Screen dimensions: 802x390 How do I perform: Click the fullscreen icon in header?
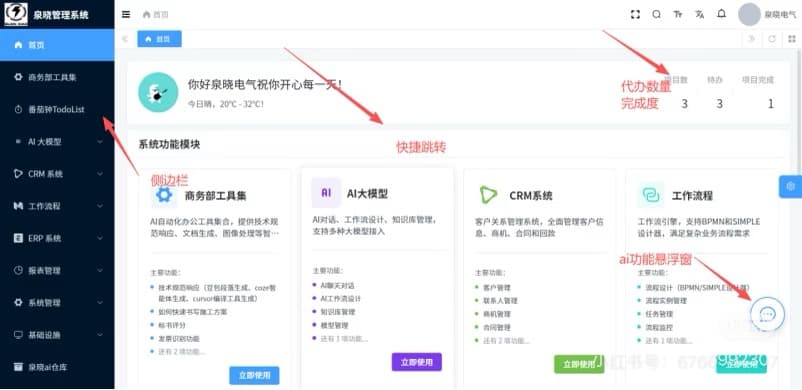coord(635,14)
